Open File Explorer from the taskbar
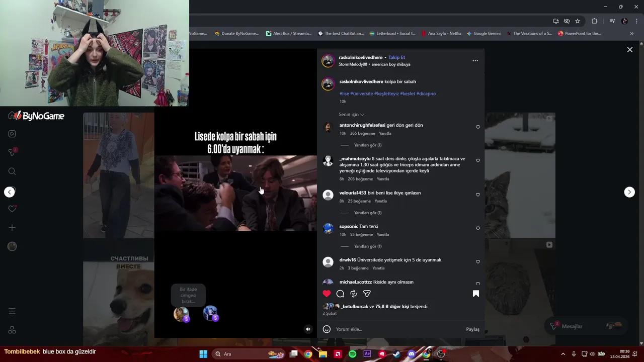The width and height of the screenshot is (644, 362). tap(323, 354)
